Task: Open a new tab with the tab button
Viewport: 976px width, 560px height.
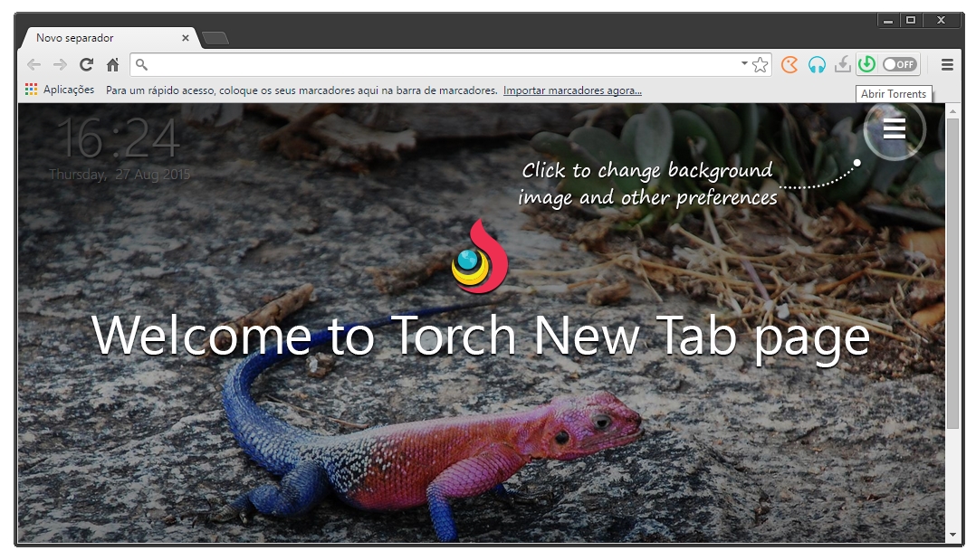Action: point(215,38)
